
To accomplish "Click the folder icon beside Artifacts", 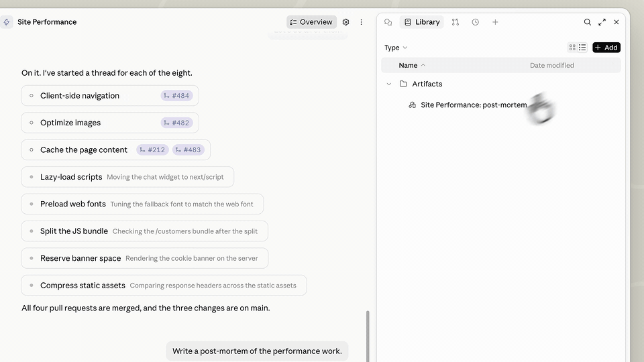I will pos(403,84).
